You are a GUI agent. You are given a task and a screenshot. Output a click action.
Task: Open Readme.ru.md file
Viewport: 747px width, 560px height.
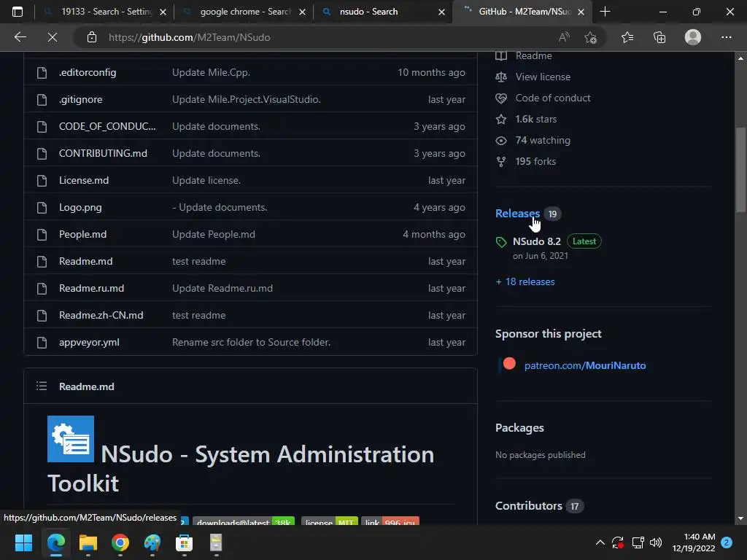point(91,288)
